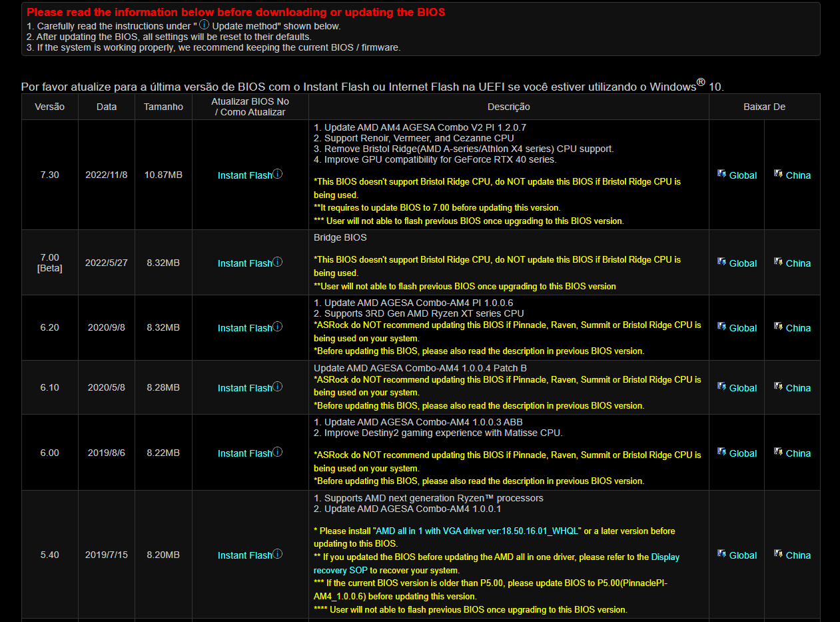840x622 pixels.
Task: Select version cell 6.10
Action: click(50, 387)
